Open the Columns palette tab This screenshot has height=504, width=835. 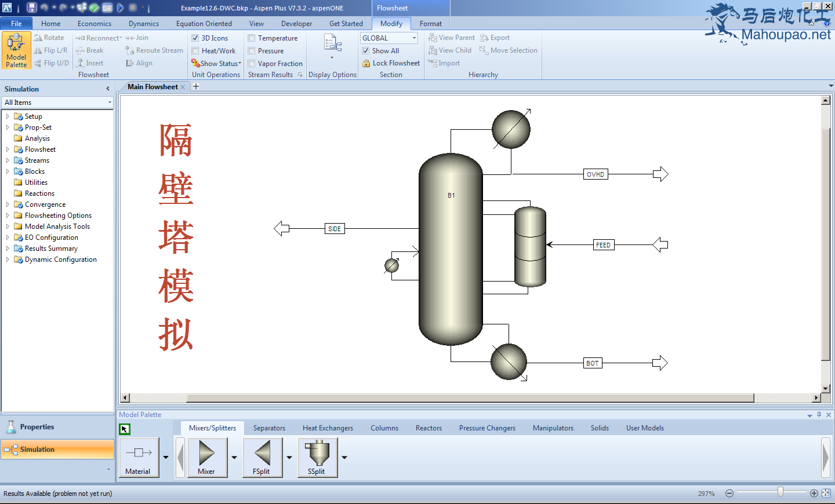(x=384, y=428)
